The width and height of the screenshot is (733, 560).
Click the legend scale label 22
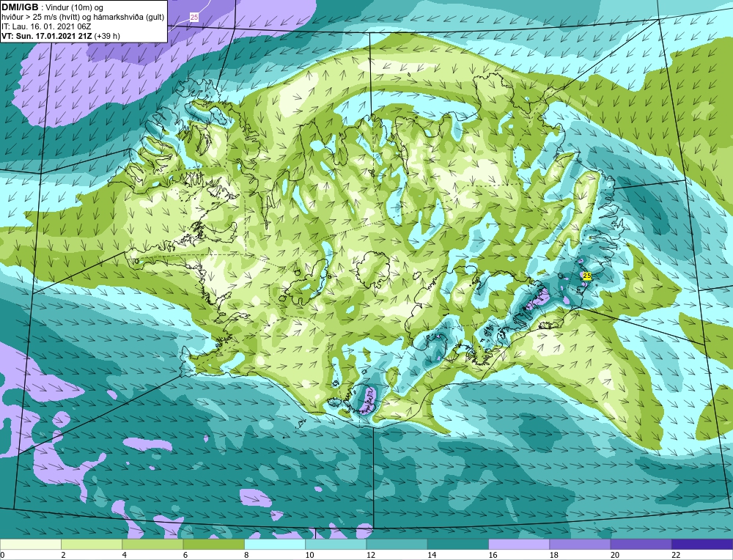coord(676,555)
